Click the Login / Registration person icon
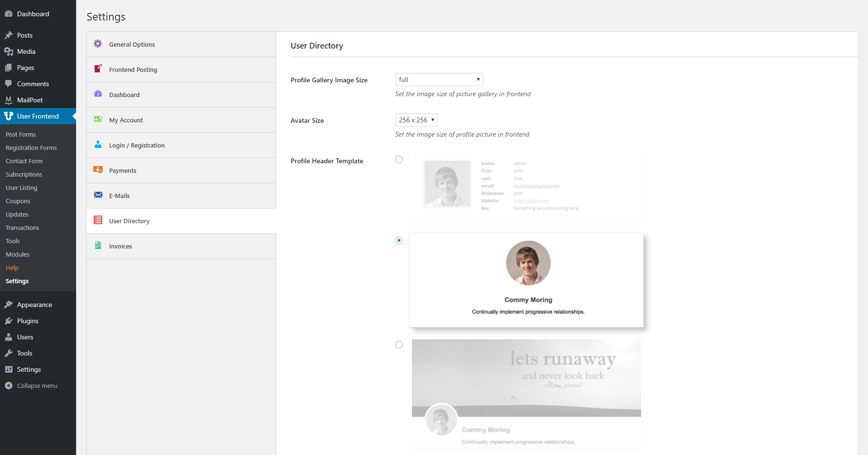 (x=98, y=145)
